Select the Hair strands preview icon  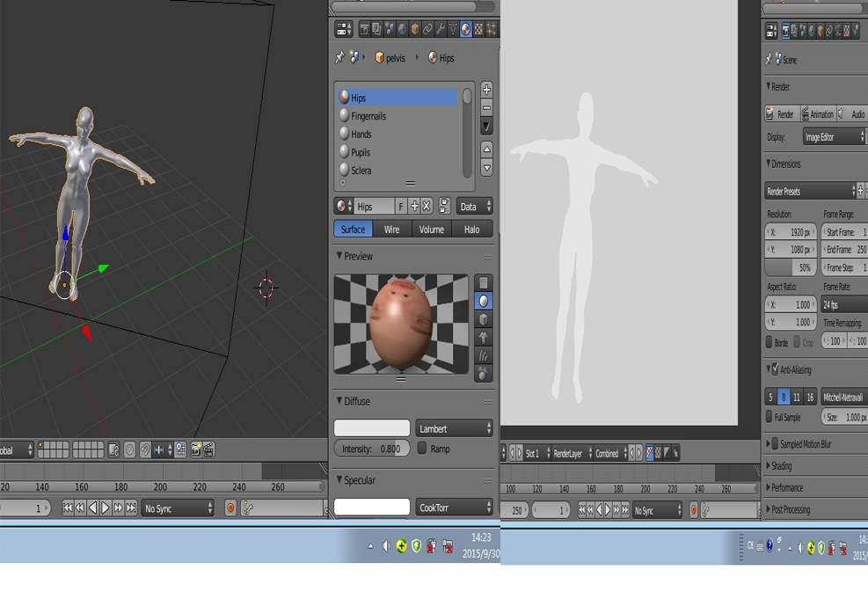click(483, 355)
